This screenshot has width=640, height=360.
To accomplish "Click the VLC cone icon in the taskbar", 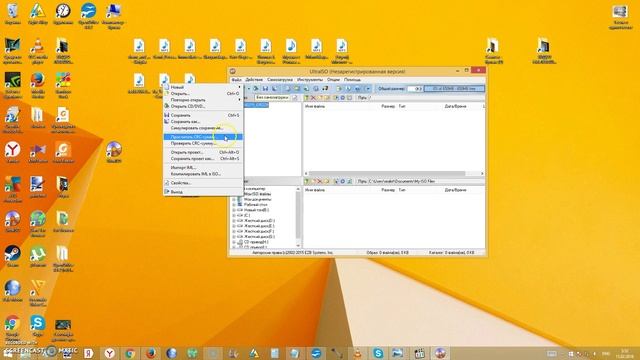I will click(x=358, y=353).
